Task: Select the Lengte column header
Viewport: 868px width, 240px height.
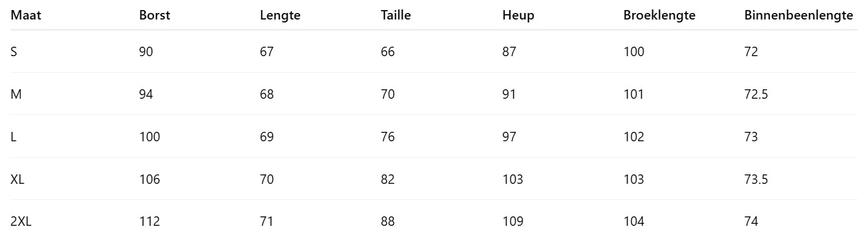Action: tap(280, 16)
